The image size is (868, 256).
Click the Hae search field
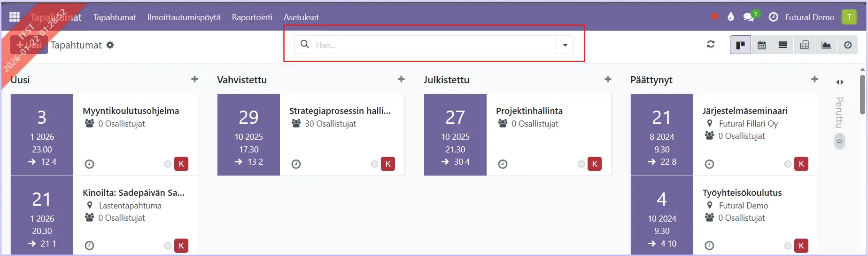(432, 45)
